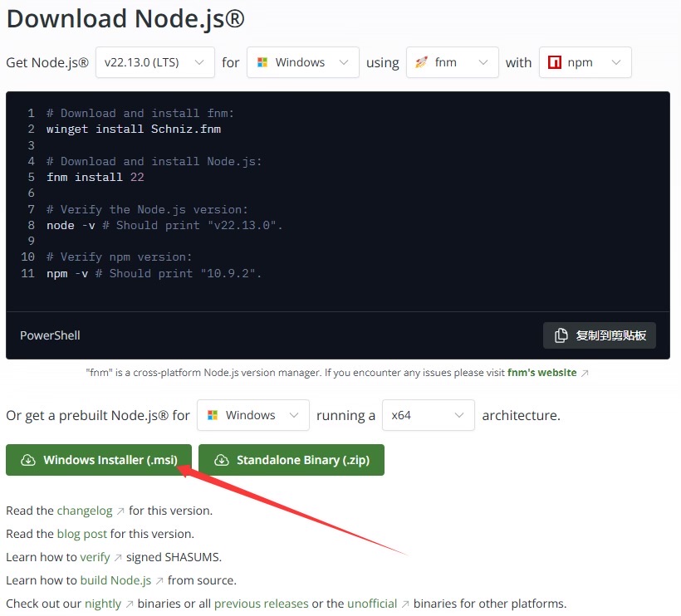Viewport: 681px width, 616px height.
Task: Open the blog post link
Action: 82,534
